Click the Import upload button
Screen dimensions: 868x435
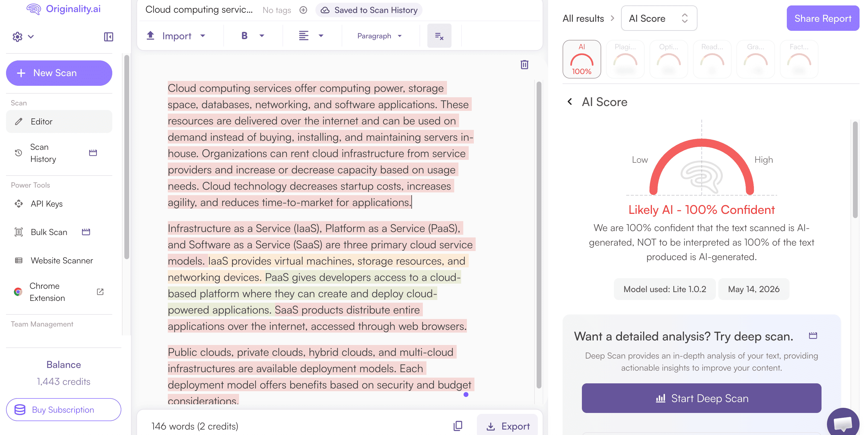[169, 36]
